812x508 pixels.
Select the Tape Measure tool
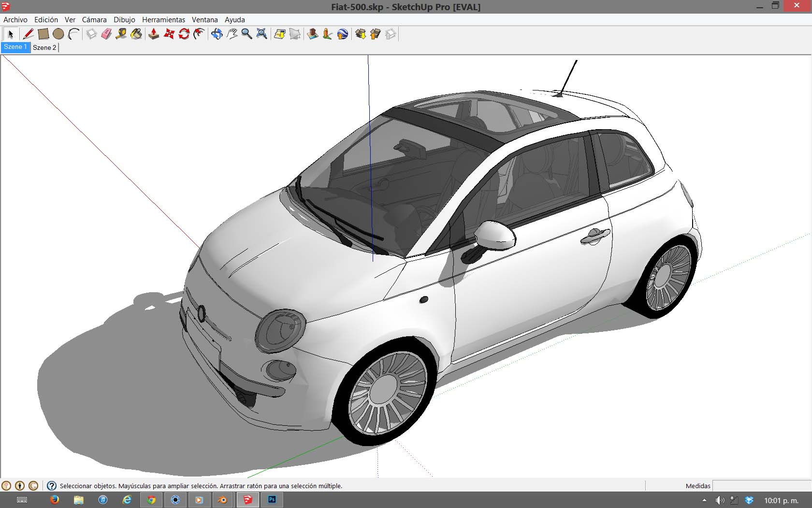point(121,34)
